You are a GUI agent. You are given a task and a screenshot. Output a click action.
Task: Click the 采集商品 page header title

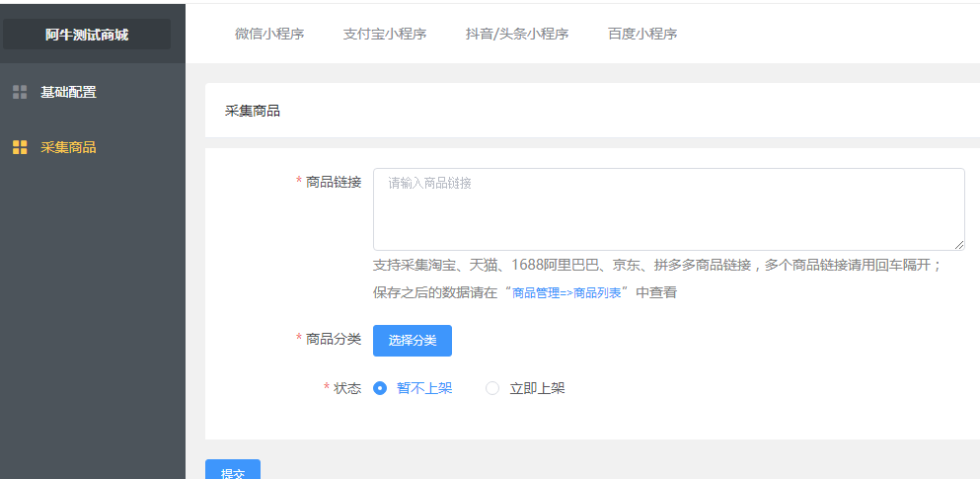click(253, 111)
